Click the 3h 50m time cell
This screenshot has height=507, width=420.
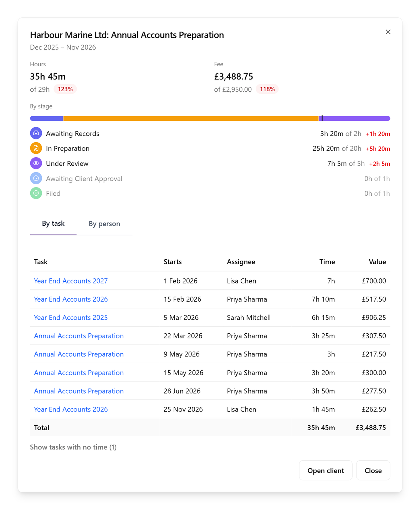click(x=323, y=391)
